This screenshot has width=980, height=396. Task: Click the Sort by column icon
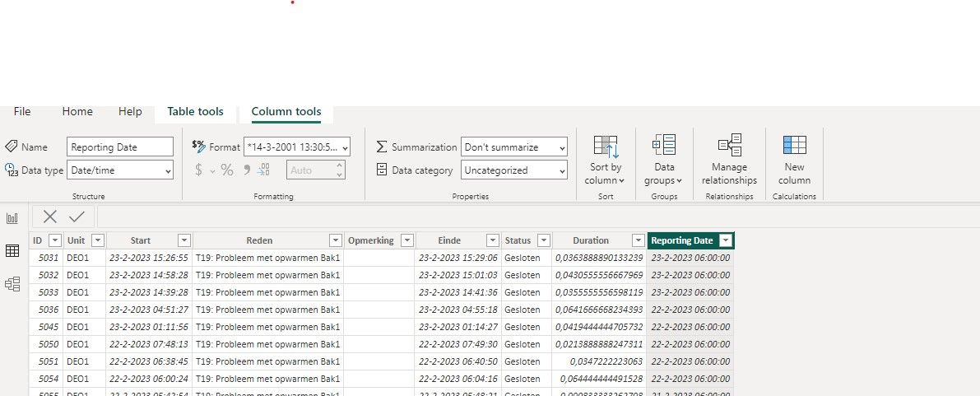(x=605, y=147)
